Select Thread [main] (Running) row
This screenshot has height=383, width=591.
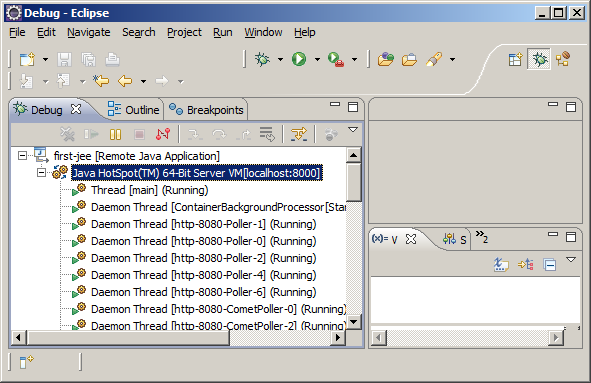150,190
